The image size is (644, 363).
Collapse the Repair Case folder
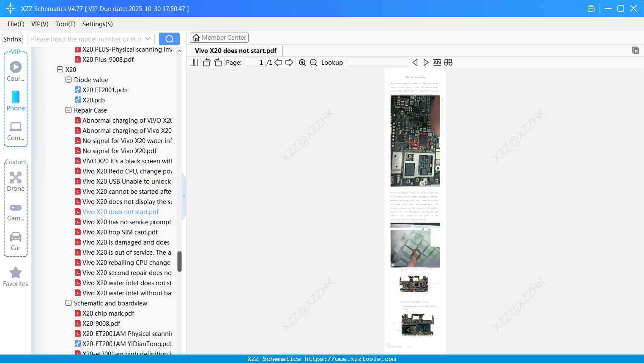pyautogui.click(x=69, y=110)
